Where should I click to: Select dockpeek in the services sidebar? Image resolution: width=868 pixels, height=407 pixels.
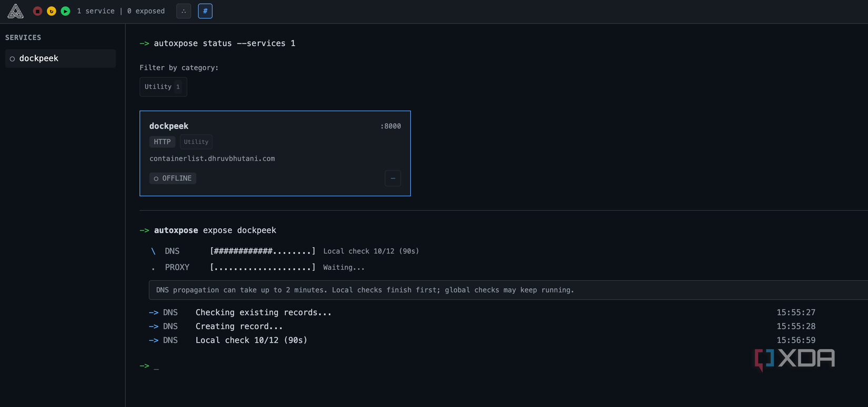(x=60, y=58)
